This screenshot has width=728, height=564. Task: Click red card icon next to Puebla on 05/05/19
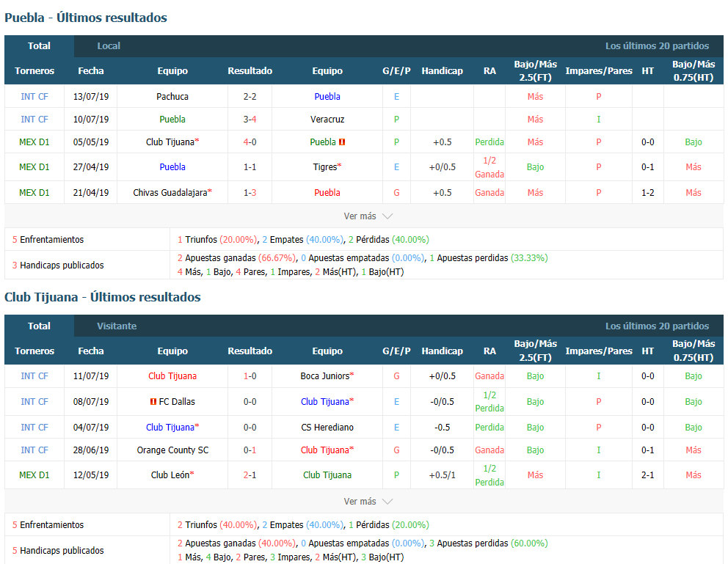point(342,142)
